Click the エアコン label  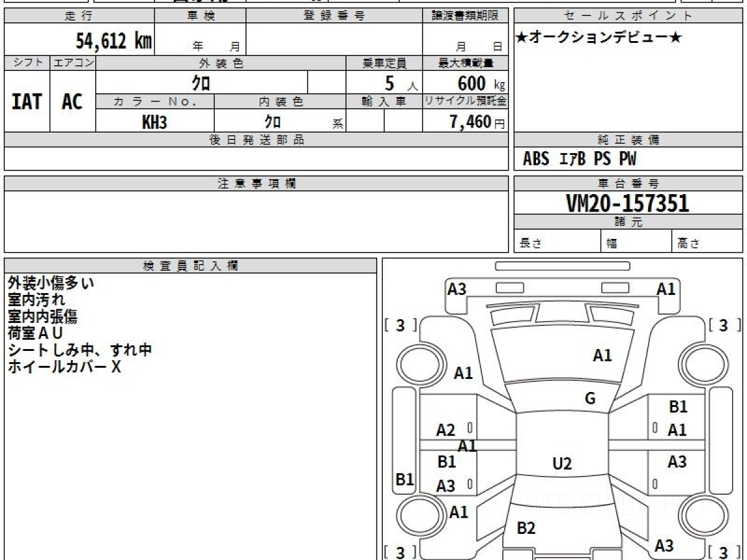coord(73,63)
